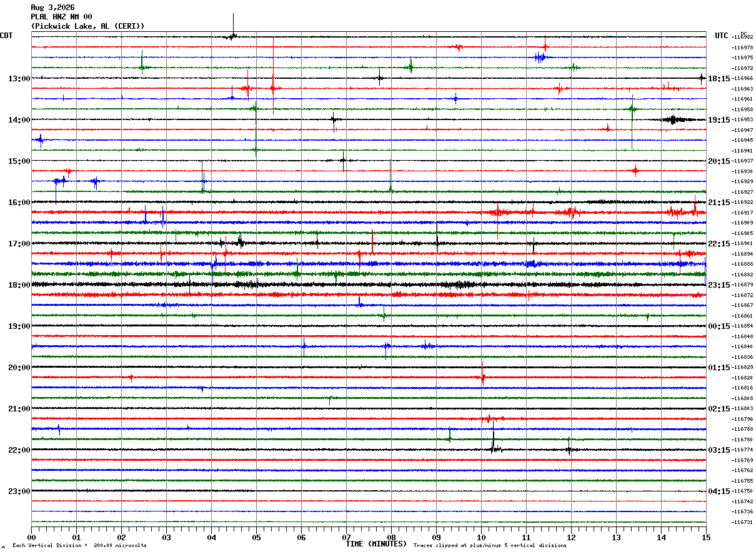This screenshot has width=756, height=554.
Task: Click the 05 minute tick label
Action: (256, 538)
